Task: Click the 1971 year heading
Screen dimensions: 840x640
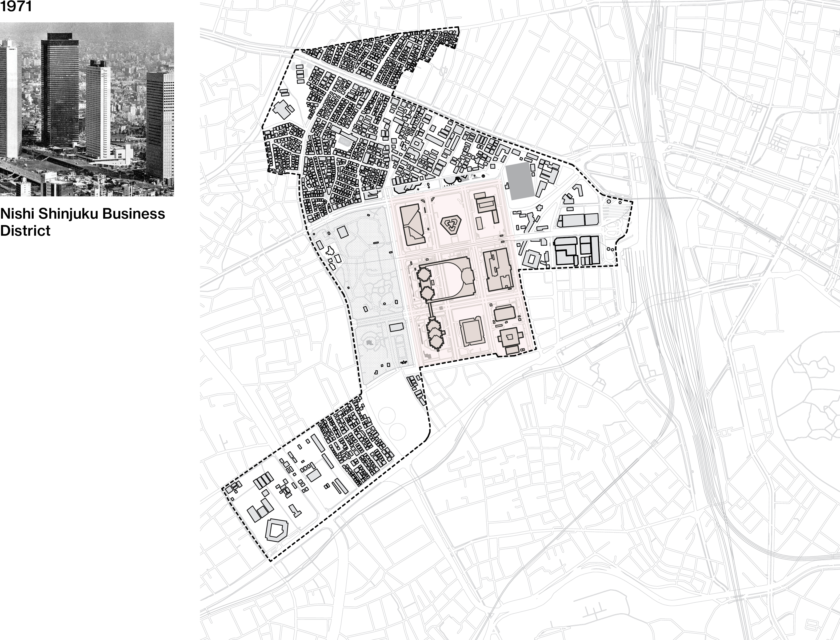Action: point(16,6)
